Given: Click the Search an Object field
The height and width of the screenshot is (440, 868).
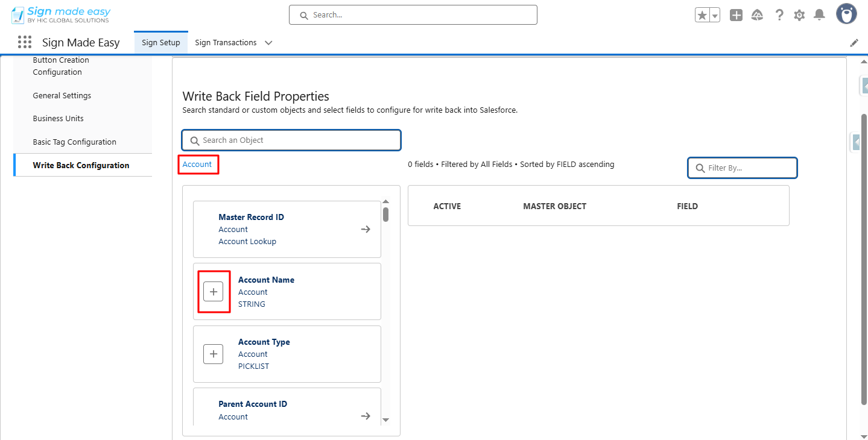Looking at the screenshot, I should click(291, 140).
